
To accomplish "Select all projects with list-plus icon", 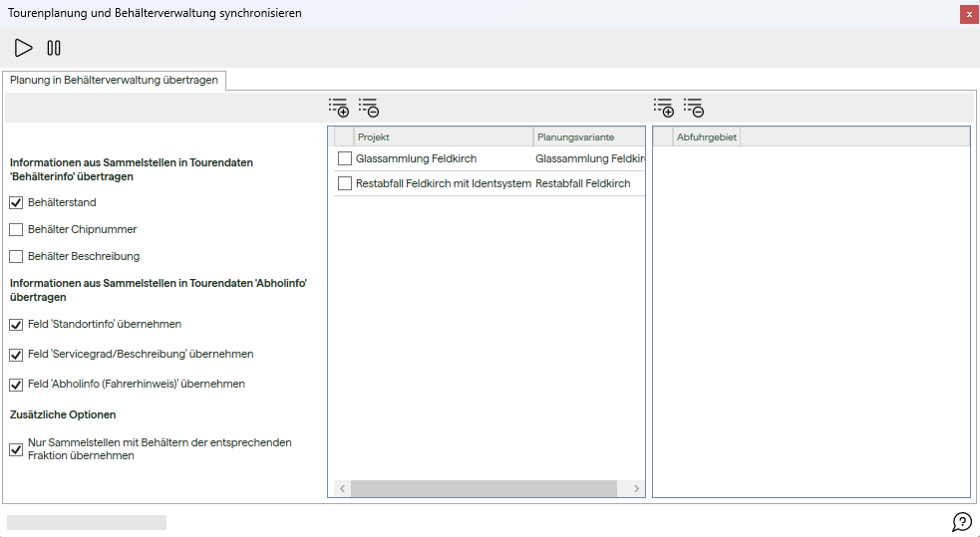I will coord(339,108).
